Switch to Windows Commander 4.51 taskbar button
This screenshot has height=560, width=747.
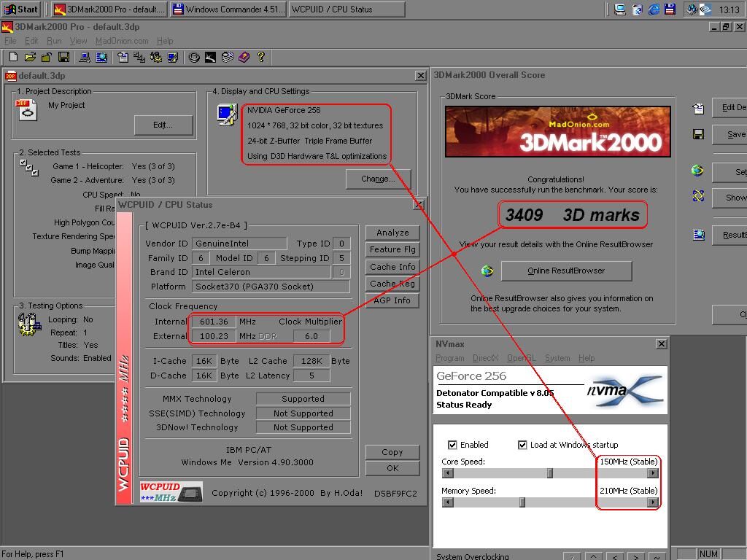228,9
